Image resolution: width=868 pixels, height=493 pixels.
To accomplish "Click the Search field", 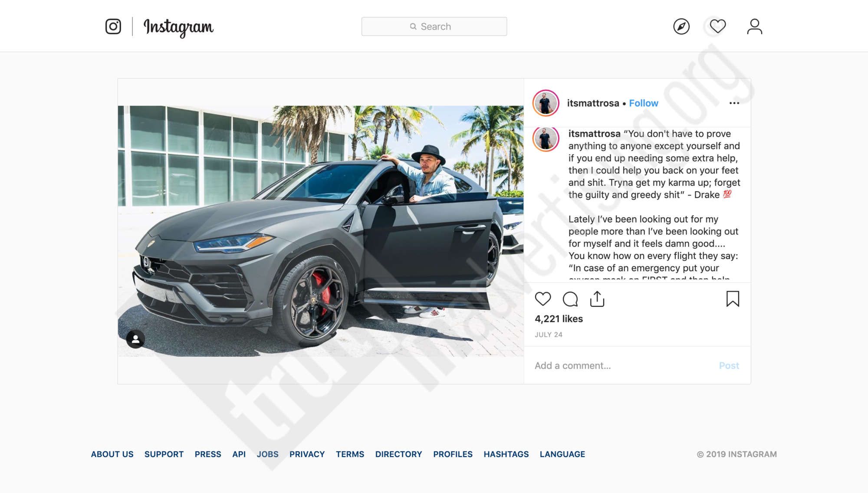I will point(434,26).
